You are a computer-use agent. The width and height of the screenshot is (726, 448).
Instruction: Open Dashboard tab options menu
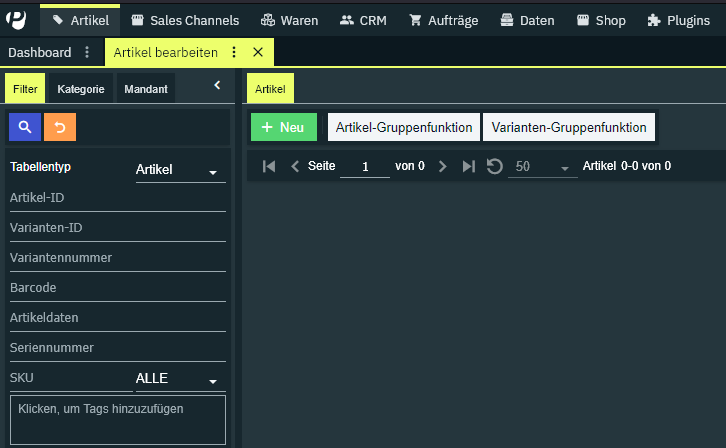[87, 53]
